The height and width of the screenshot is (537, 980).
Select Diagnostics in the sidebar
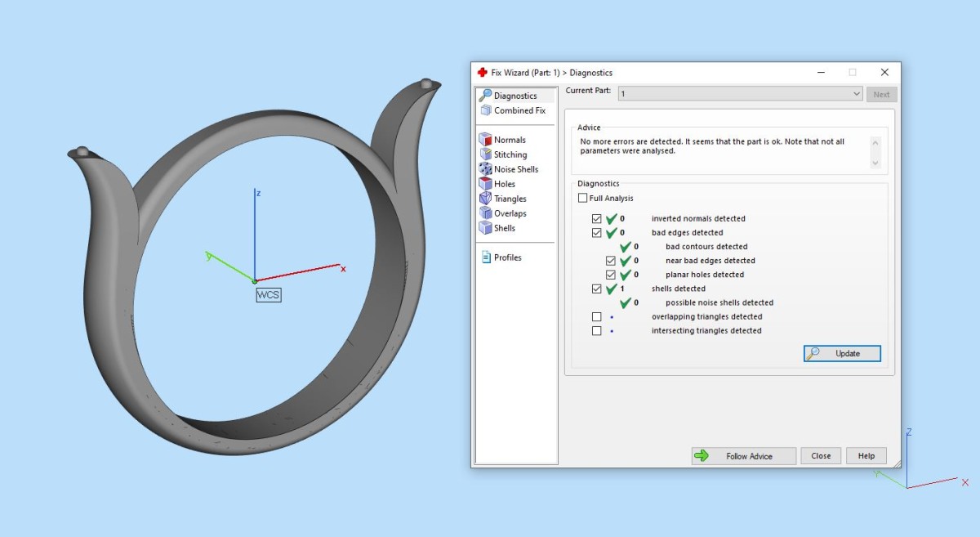[514, 96]
